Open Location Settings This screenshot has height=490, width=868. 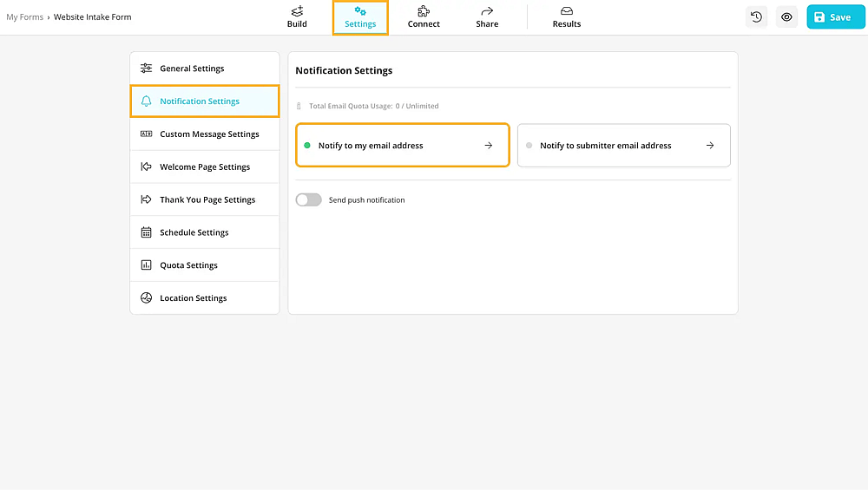(205, 297)
